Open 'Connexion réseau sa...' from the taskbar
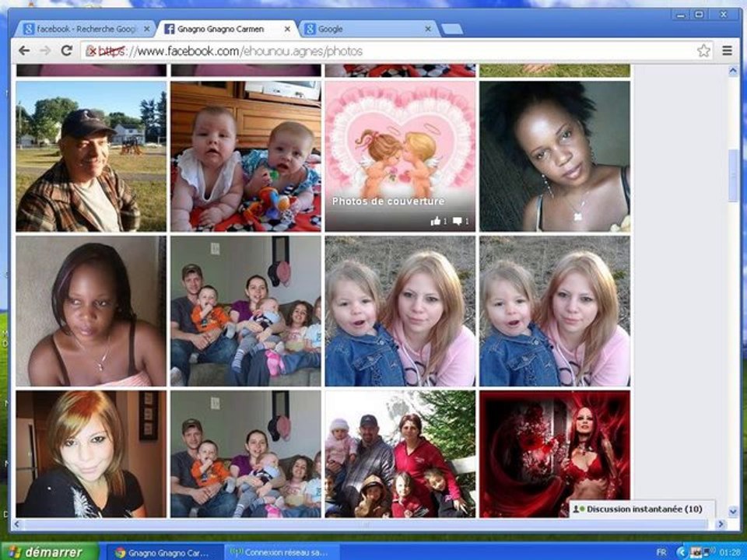Viewport: 747px width, 560px height. click(x=280, y=553)
